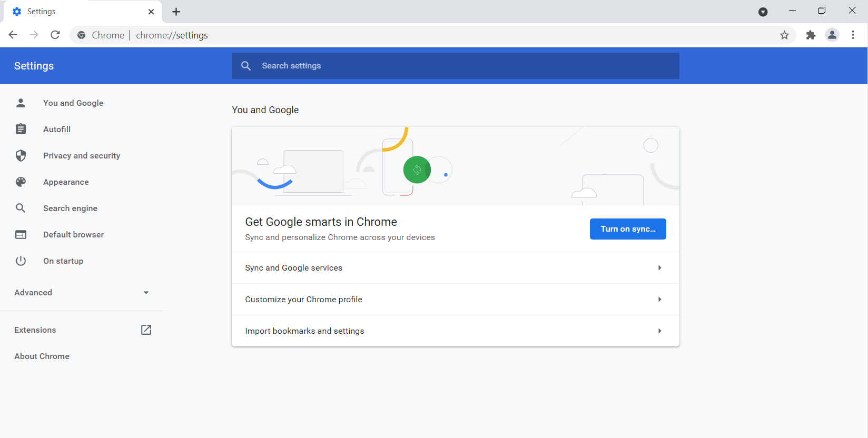Image resolution: width=868 pixels, height=438 pixels.
Task: Open the Autofill settings section
Action: coord(57,130)
